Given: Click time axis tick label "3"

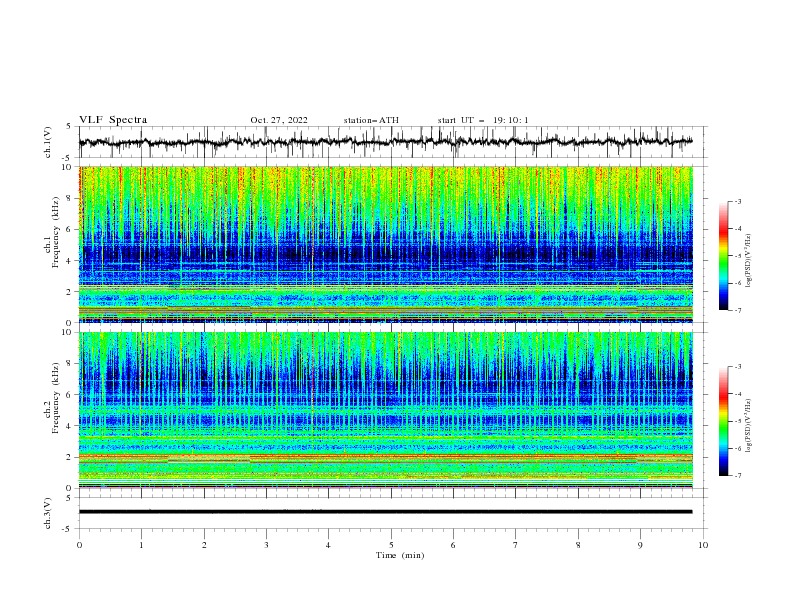Looking at the screenshot, I should [266, 545].
